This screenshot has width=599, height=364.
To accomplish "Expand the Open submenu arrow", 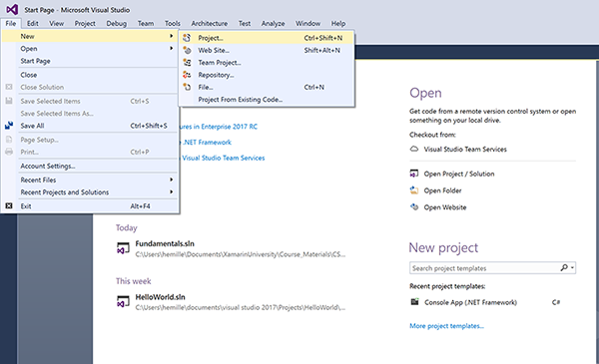I will click(x=171, y=48).
